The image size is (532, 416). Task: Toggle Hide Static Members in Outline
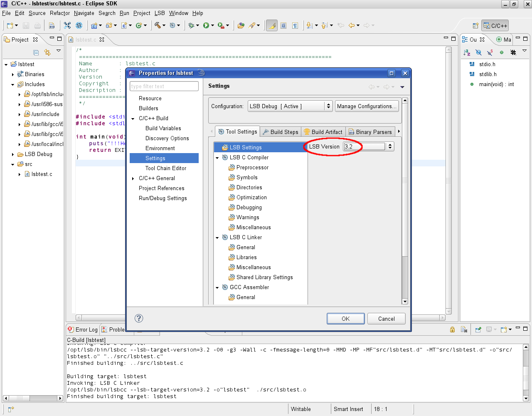490,52
